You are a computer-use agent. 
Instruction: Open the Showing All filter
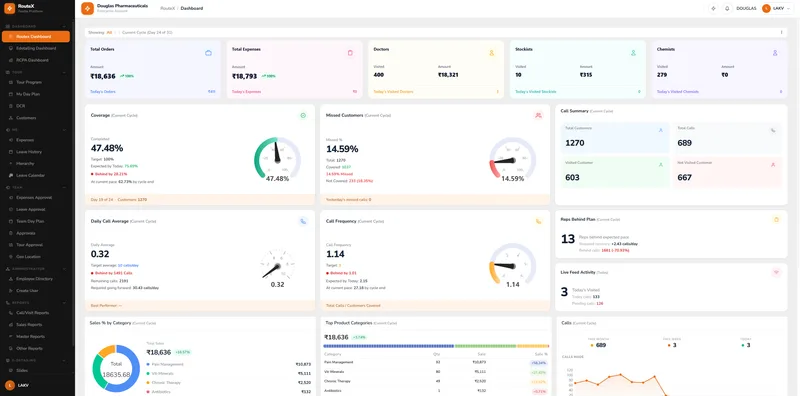(x=109, y=32)
